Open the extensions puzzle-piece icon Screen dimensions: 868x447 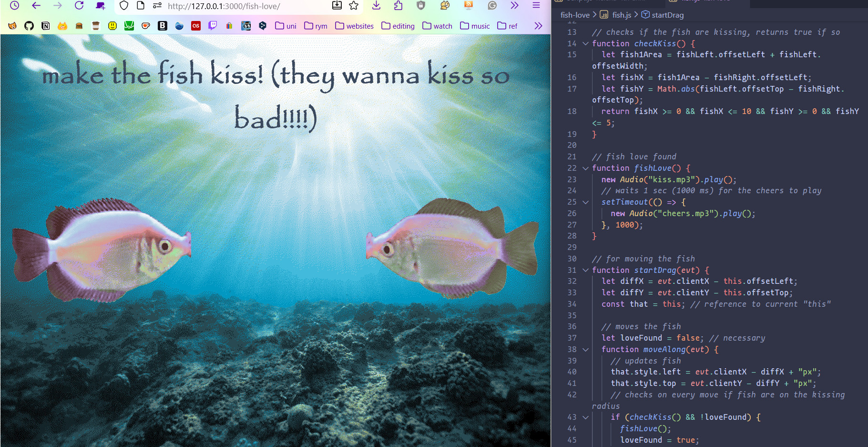[398, 6]
